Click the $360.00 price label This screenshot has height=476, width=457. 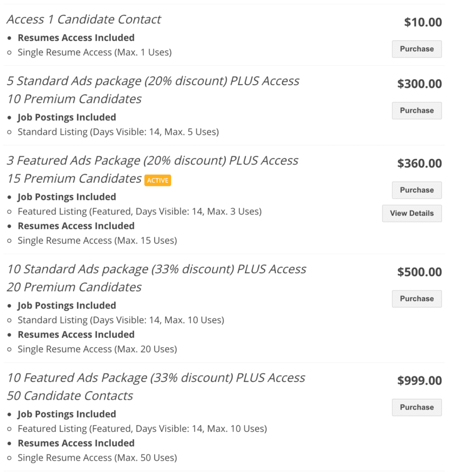[x=419, y=163]
